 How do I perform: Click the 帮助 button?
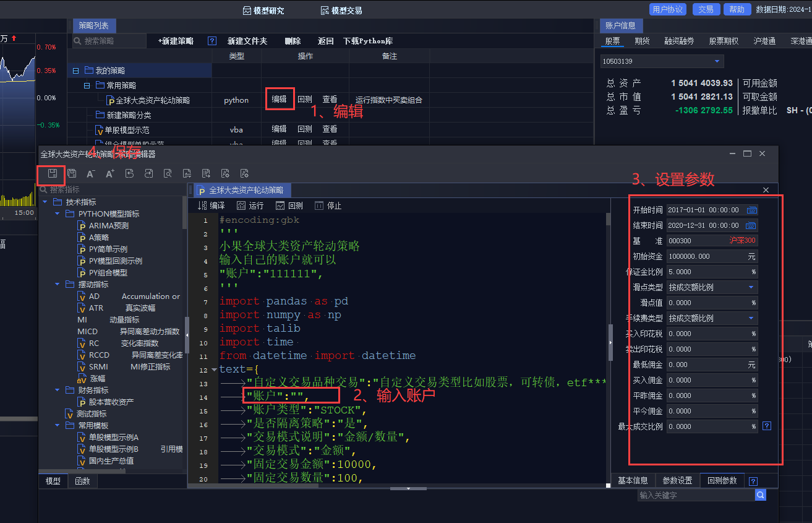pyautogui.click(x=737, y=9)
